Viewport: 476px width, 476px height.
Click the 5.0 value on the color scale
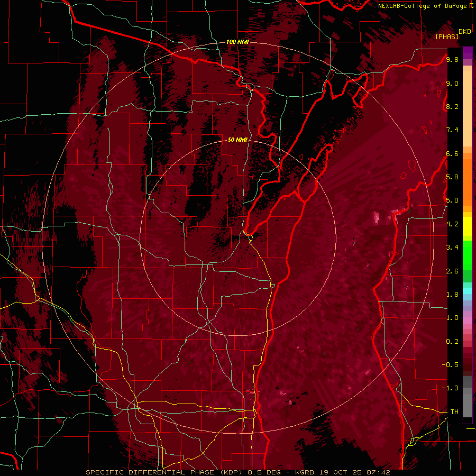(x=452, y=200)
